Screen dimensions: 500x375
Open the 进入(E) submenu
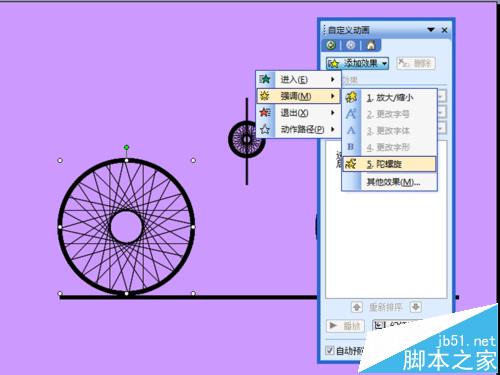(298, 79)
